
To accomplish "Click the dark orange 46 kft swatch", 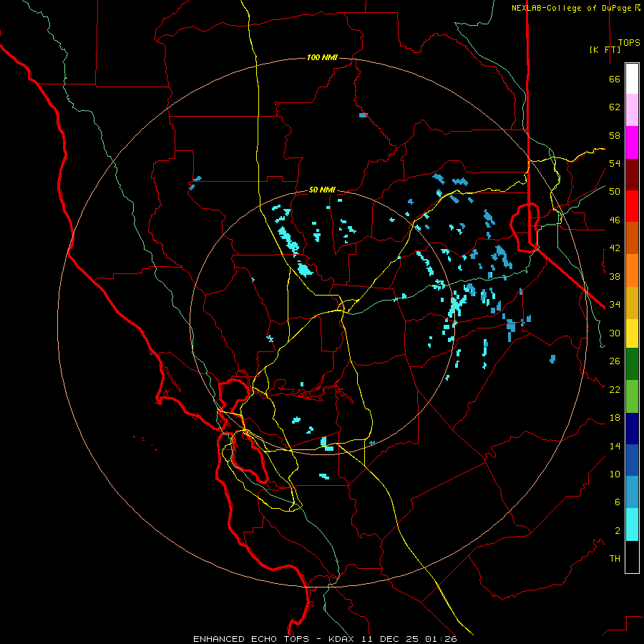I will 632,238.
